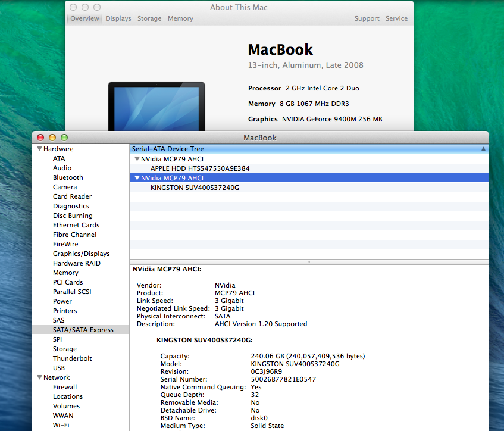Minimize the MacBook System Information window

coord(52,138)
